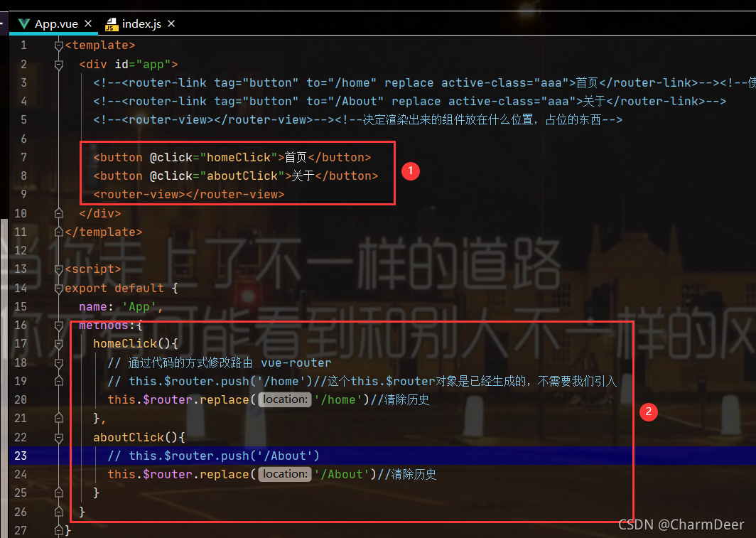Click to="/About" in commented line 4
The width and height of the screenshot is (756, 538).
click(x=345, y=101)
